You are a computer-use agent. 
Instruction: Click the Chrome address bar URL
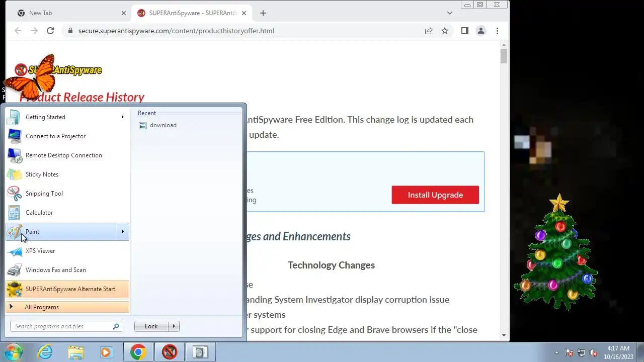point(176,31)
